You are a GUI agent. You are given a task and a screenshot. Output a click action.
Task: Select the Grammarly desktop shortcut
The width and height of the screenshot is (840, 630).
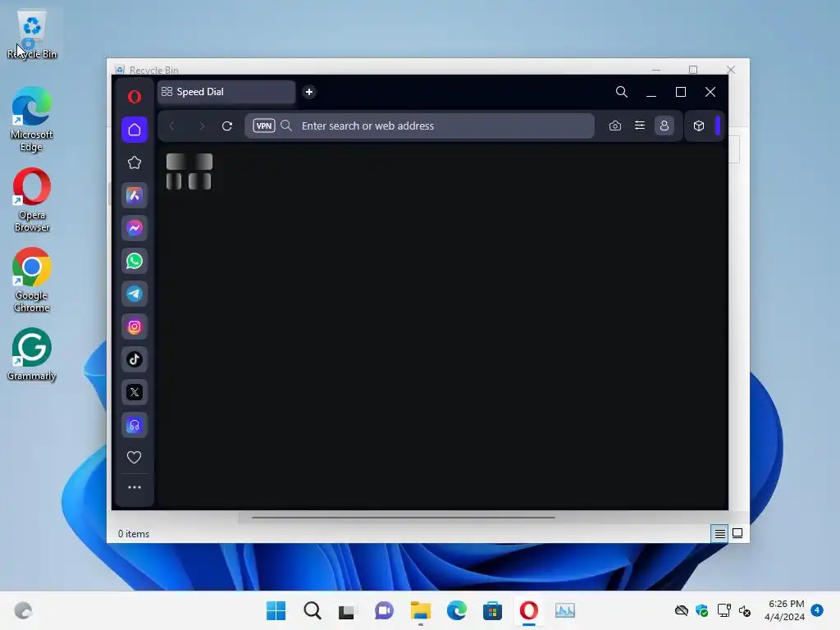tap(32, 354)
